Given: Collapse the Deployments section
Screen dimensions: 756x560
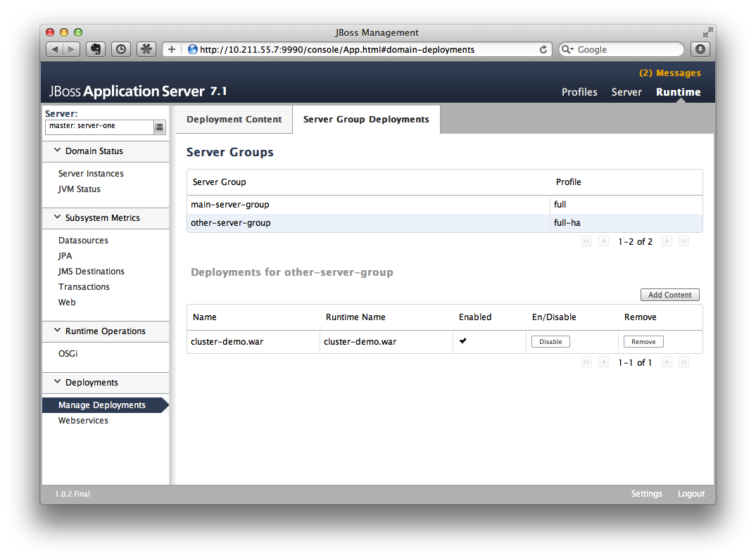Looking at the screenshot, I should click(58, 383).
